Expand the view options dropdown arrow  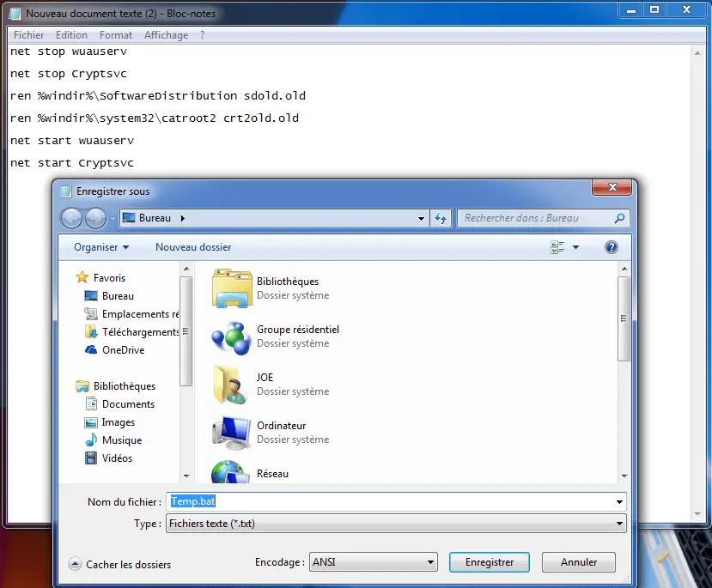tap(575, 247)
